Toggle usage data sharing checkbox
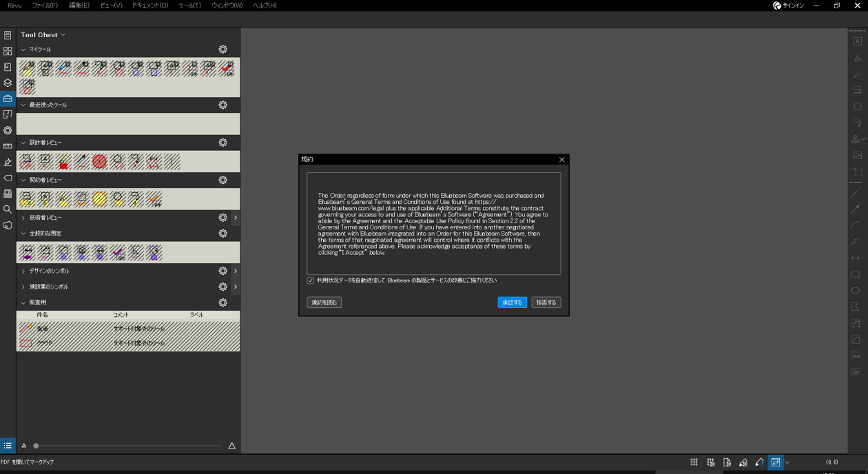The height and width of the screenshot is (474, 868). (310, 281)
